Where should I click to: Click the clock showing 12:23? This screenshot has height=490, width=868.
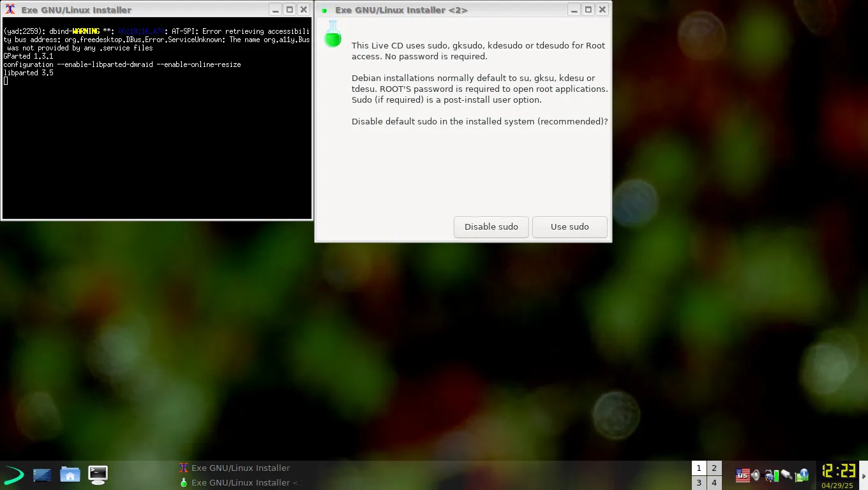(x=837, y=471)
